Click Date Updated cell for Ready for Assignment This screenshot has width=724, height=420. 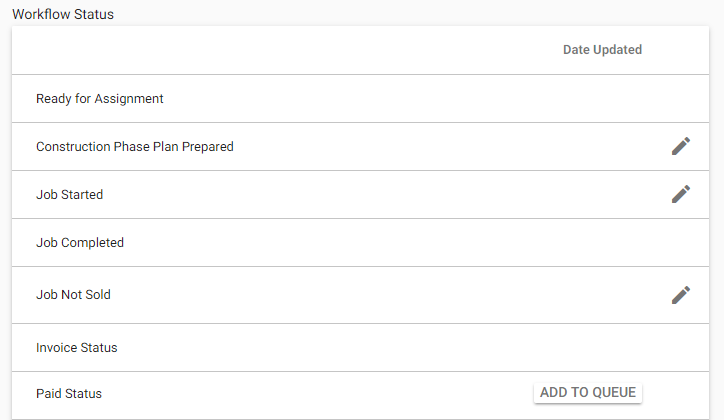click(x=602, y=98)
